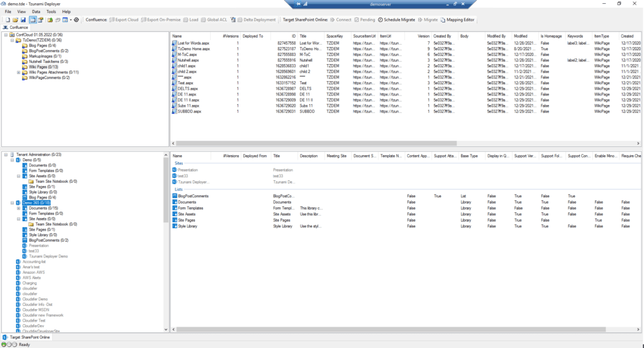644x348 pixels.
Task: Collapse the Tenant Administration node
Action: [x=6, y=155]
